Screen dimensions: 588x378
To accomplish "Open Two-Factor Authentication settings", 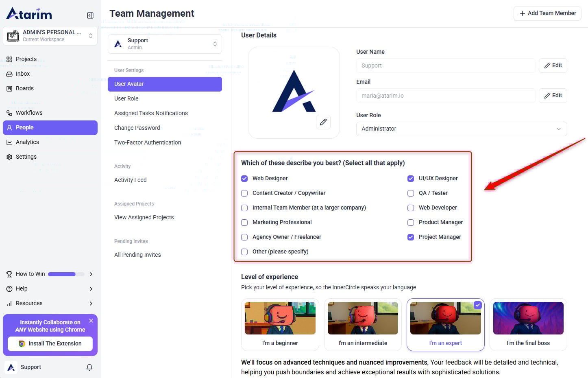I will click(148, 142).
